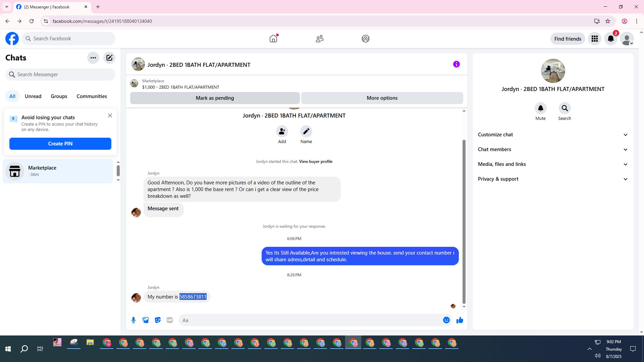This screenshot has width=644, height=362.
Task: Open the Marketplace chat in list
Action: 58,171
